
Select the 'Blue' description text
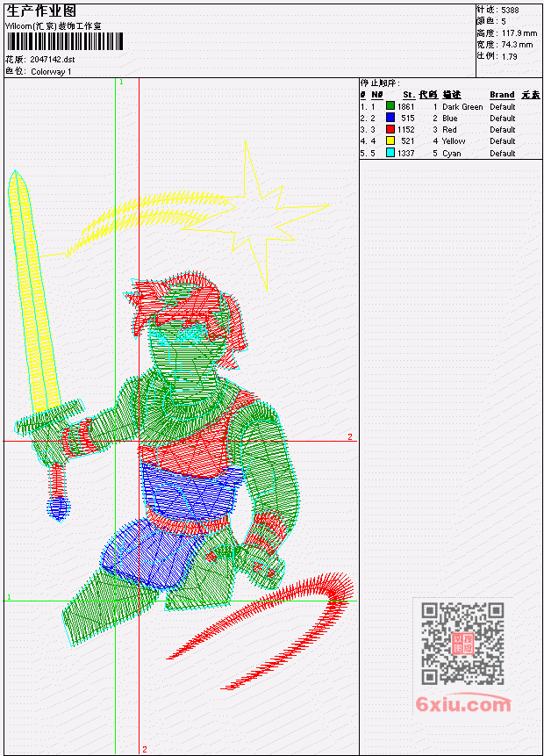[449, 119]
